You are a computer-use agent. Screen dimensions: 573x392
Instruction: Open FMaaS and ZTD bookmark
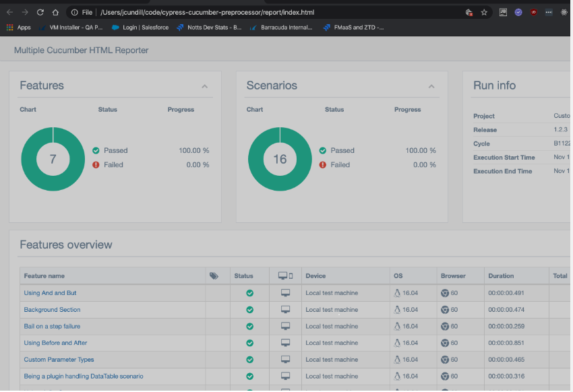coord(353,28)
